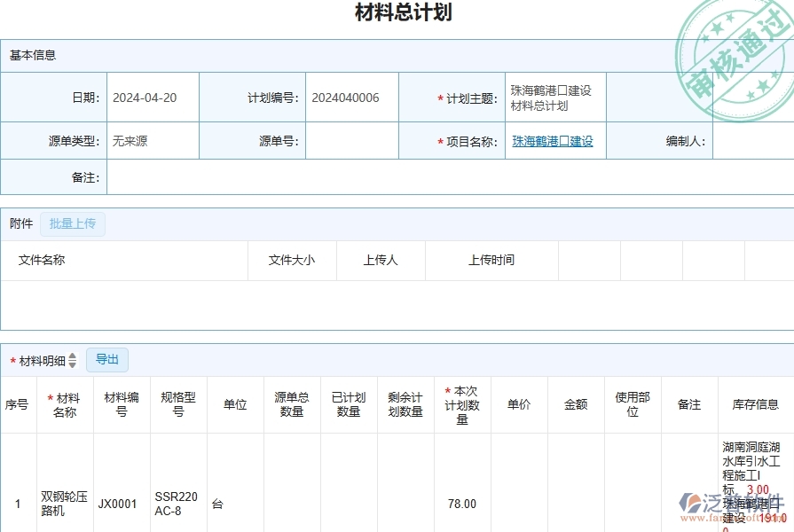Click the 库存信息 column header

(756, 403)
